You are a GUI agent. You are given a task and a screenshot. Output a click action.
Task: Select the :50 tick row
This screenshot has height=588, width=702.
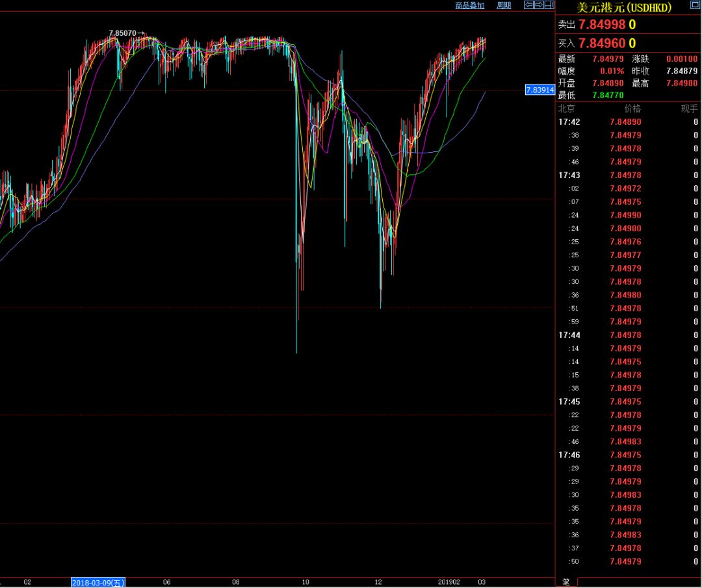[x=628, y=561]
